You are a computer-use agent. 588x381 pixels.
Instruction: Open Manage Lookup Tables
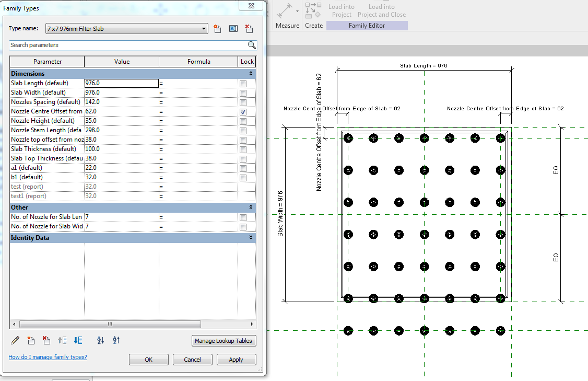pos(224,341)
